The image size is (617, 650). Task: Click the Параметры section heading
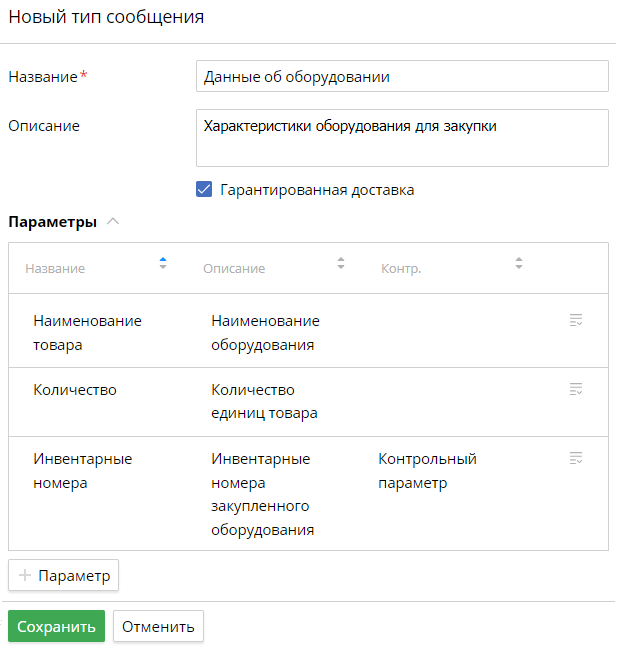point(53,222)
